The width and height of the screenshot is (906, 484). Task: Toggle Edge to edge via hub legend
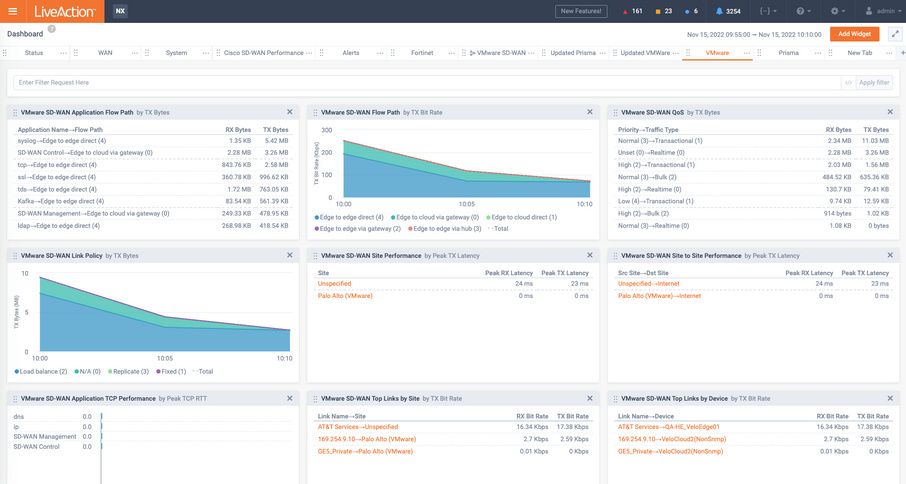[x=444, y=229]
